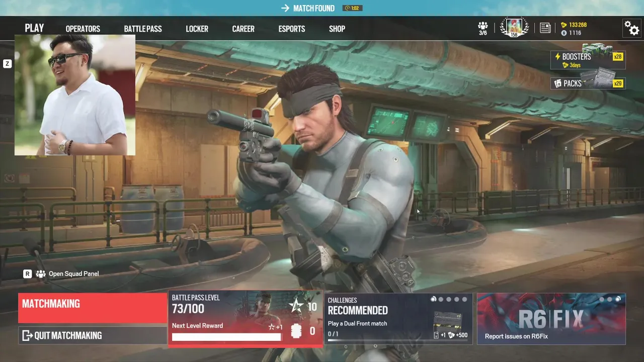Click the exit arrow icon on Quit Matchmaking
Viewport: 644px width, 362px height.
pyautogui.click(x=27, y=335)
